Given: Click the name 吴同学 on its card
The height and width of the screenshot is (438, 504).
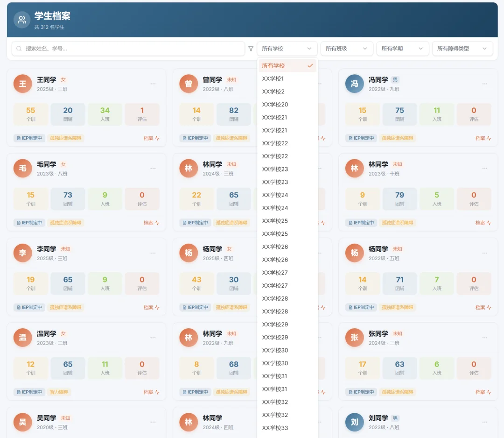Looking at the screenshot, I should [47, 418].
